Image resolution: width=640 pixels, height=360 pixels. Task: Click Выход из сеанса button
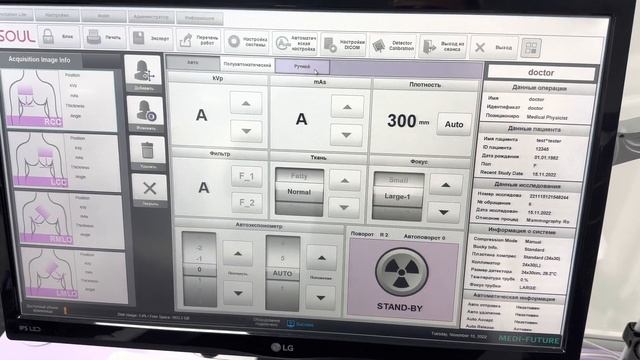(x=443, y=46)
